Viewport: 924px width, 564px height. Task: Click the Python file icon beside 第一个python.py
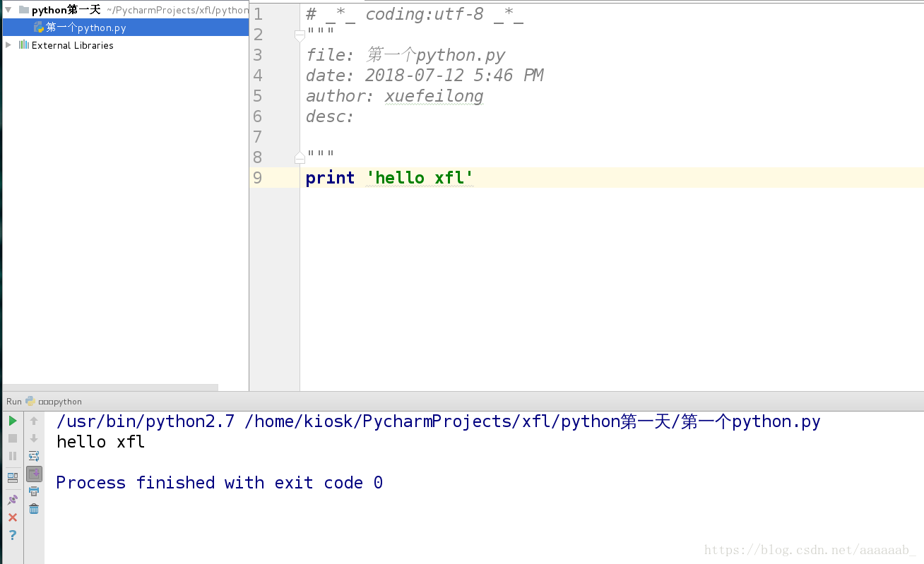[39, 28]
